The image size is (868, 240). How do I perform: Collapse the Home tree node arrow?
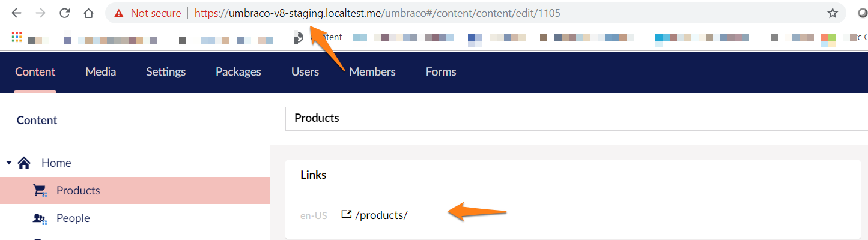[9, 163]
